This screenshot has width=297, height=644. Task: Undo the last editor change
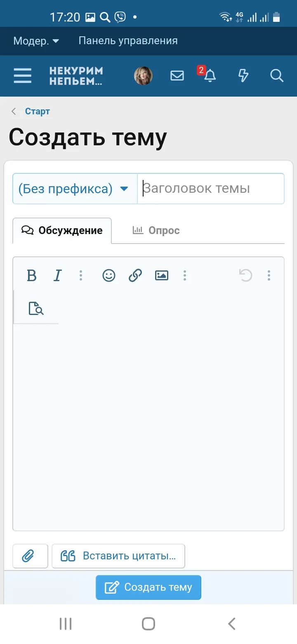245,275
